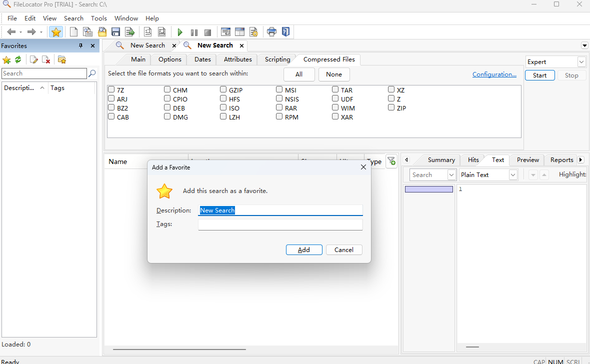Tick the RAR format checkbox

pos(279,107)
